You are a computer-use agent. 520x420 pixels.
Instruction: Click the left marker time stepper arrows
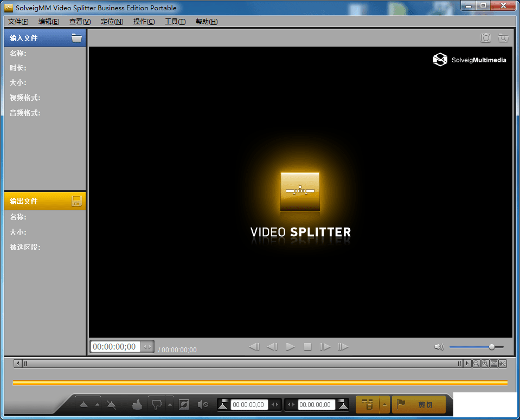(x=275, y=404)
